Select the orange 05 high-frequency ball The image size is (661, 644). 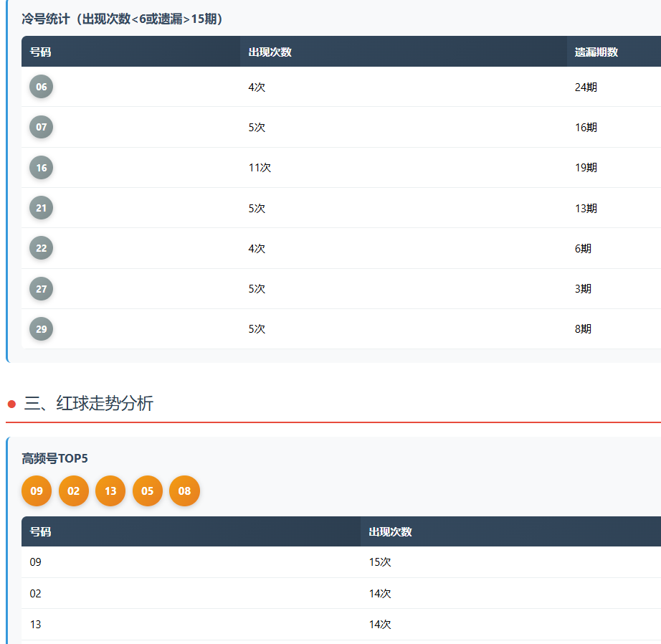148,491
